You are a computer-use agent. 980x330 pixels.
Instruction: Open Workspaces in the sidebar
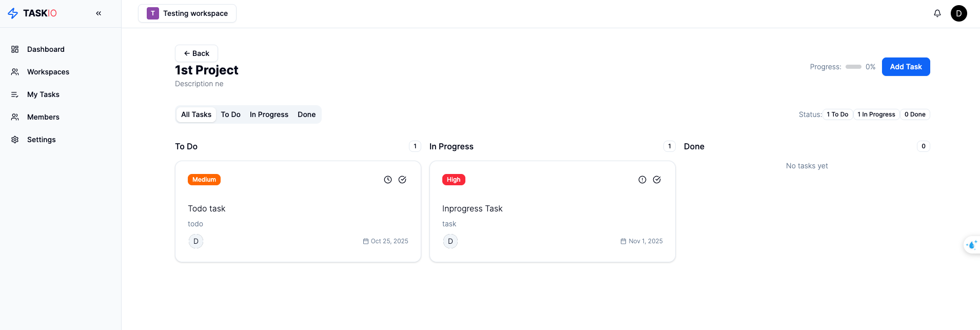tap(61, 72)
